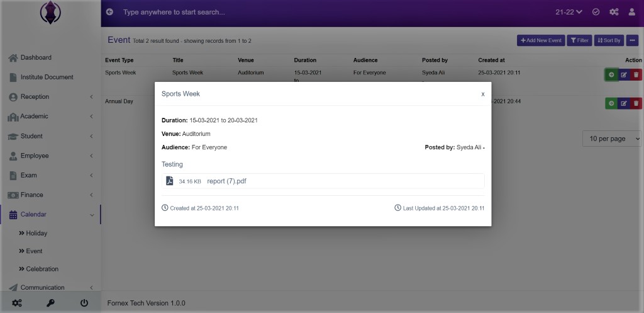Expand the Exam menu
The height and width of the screenshot is (313, 644).
50,175
